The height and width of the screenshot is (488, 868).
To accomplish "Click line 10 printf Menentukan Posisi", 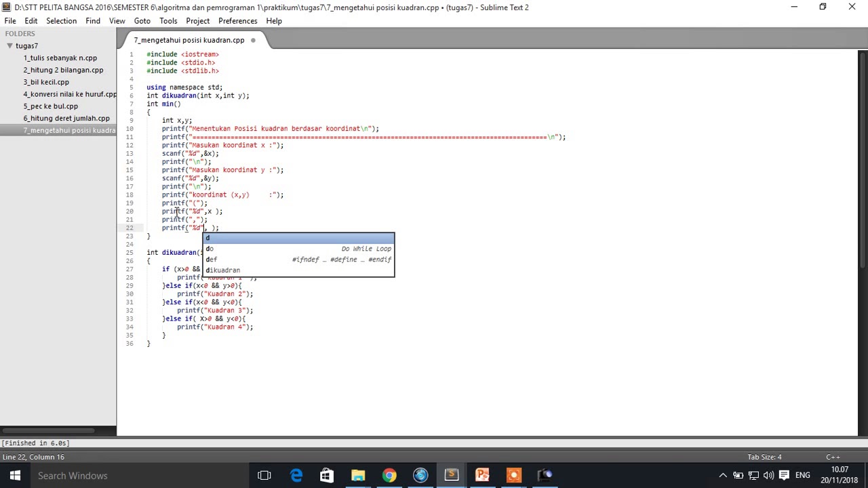I will pos(270,129).
